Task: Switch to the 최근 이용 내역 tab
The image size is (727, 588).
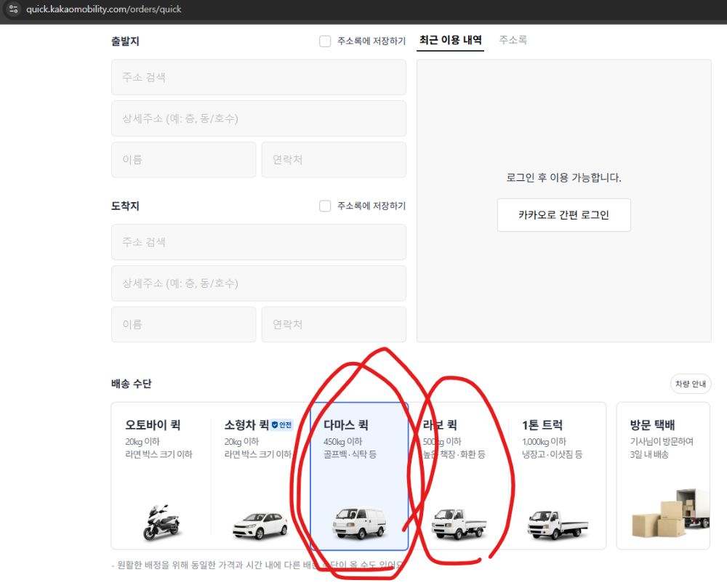Action: pos(450,40)
